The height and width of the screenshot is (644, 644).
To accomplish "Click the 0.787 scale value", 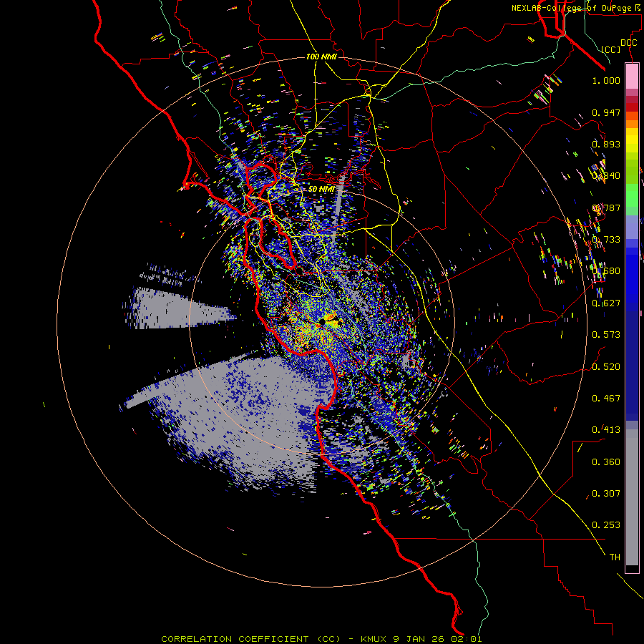I will point(606,208).
